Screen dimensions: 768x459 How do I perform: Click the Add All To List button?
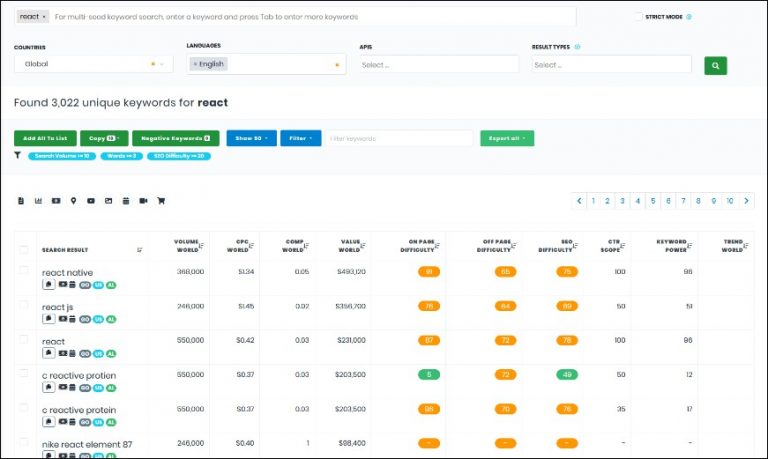45,138
